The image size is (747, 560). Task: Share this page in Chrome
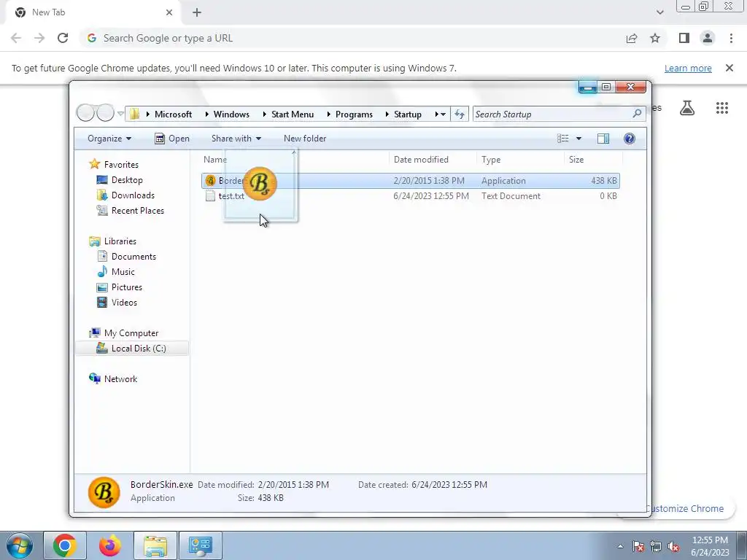632,38
